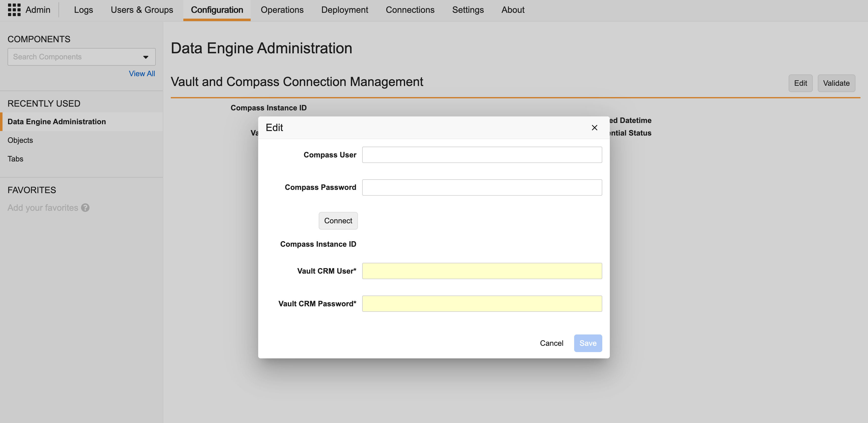Click the Save button
The height and width of the screenshot is (423, 868).
588,343
